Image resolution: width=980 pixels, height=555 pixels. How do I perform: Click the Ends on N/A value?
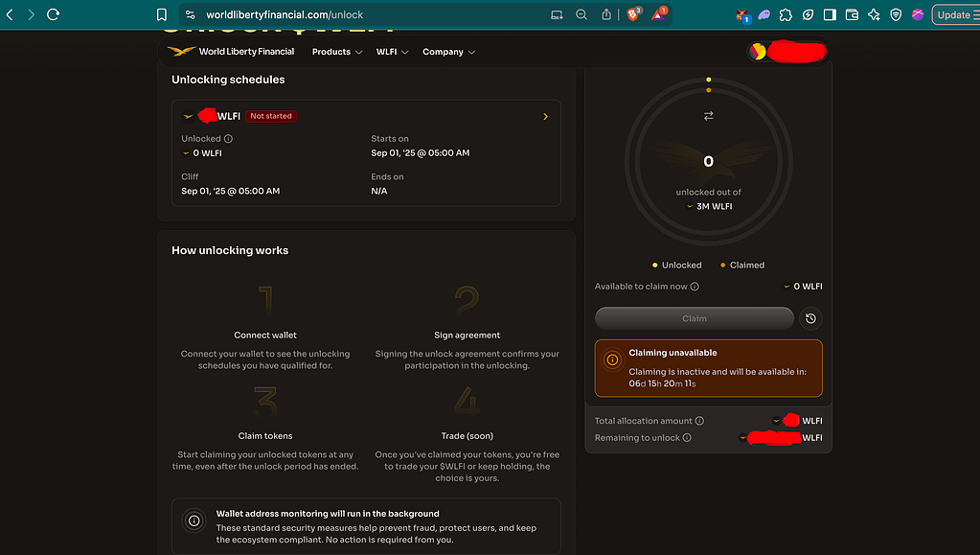tap(378, 191)
